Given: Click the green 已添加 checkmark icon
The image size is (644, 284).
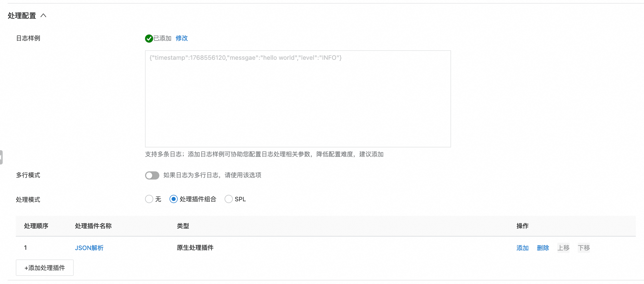Looking at the screenshot, I should [x=149, y=39].
